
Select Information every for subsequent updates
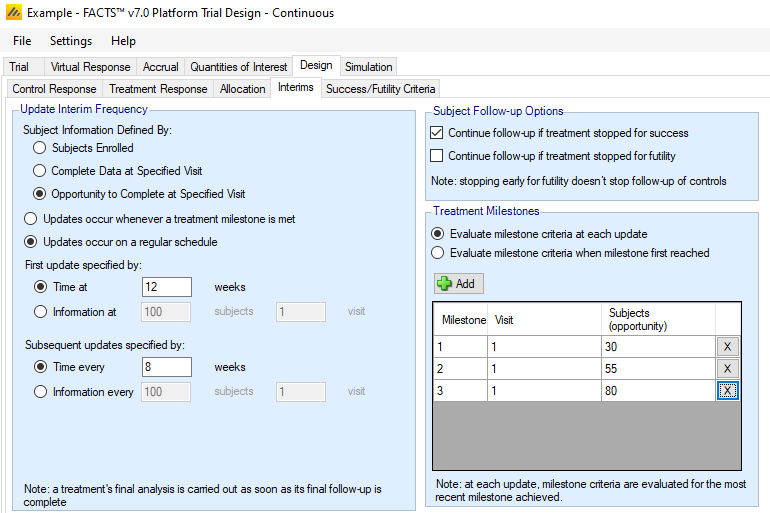40,392
